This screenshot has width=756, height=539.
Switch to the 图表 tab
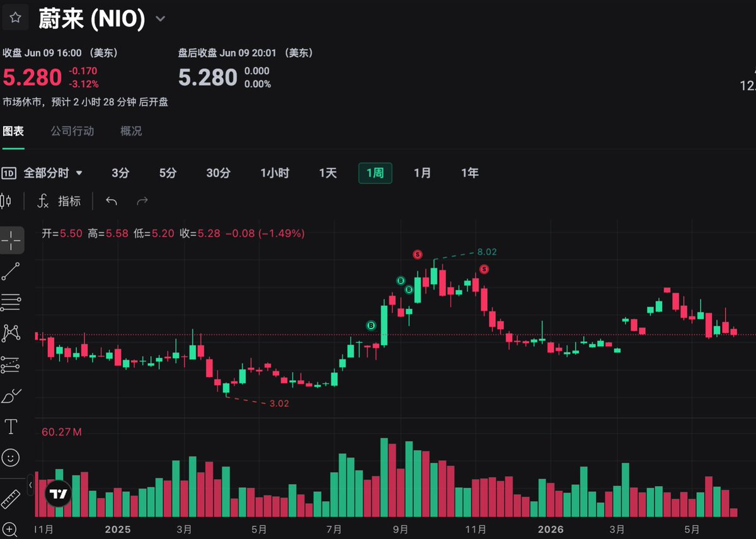click(x=13, y=131)
